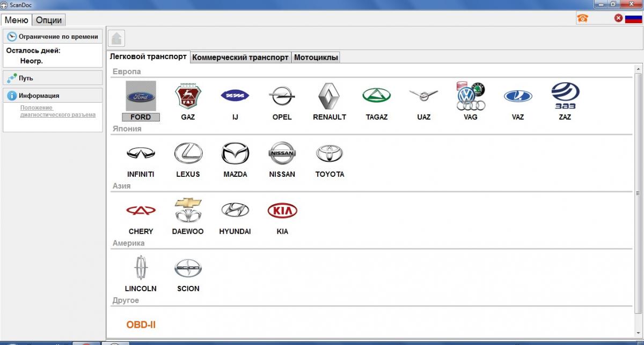
Task: Start generic OBD-II diagnostics
Action: pyautogui.click(x=141, y=325)
